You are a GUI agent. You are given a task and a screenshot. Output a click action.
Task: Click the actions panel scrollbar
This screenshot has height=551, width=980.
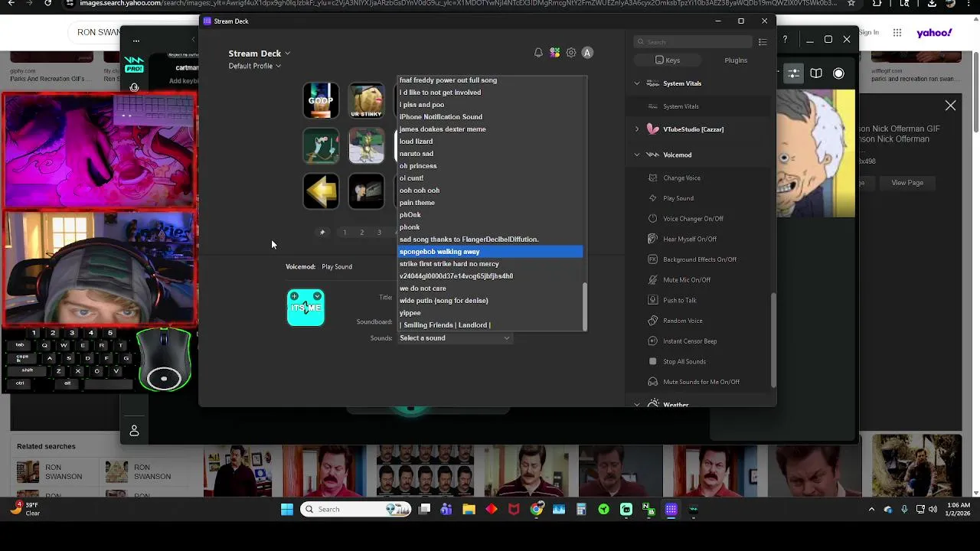pyautogui.click(x=773, y=340)
